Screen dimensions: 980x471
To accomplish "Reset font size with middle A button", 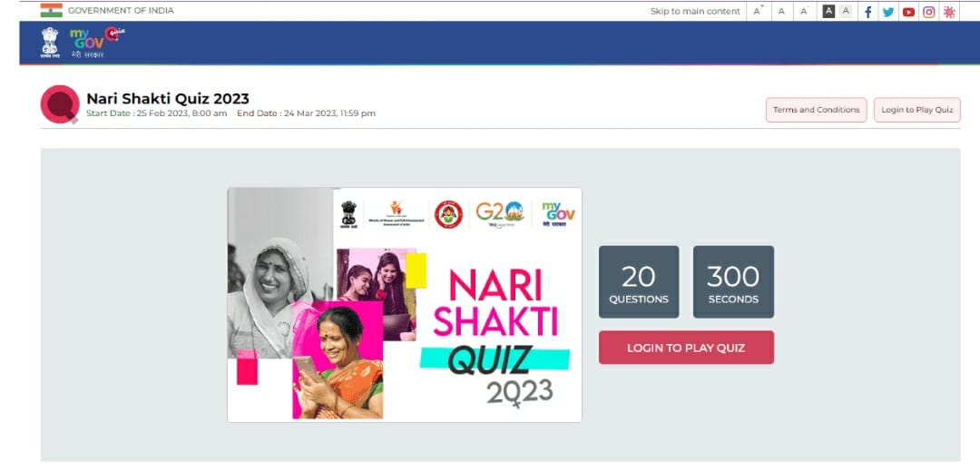I will (x=781, y=11).
